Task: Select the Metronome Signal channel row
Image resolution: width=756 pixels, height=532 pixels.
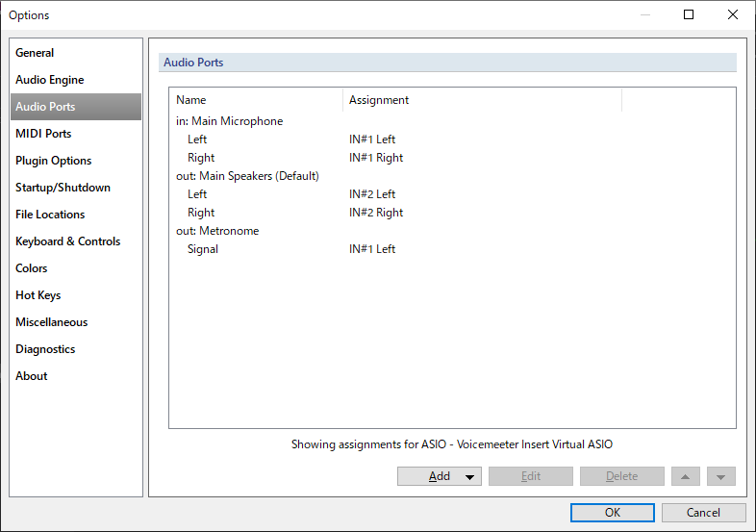Action: coord(203,249)
